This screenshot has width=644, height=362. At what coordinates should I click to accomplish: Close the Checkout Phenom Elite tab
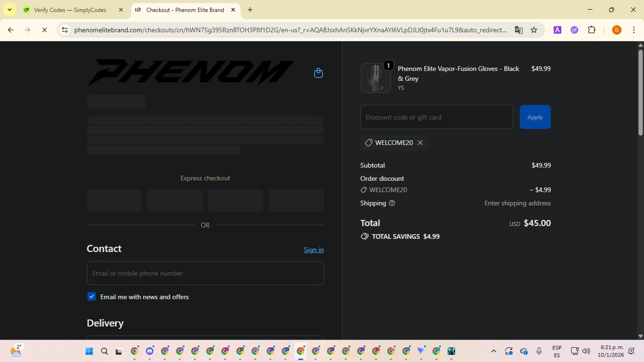(x=233, y=10)
